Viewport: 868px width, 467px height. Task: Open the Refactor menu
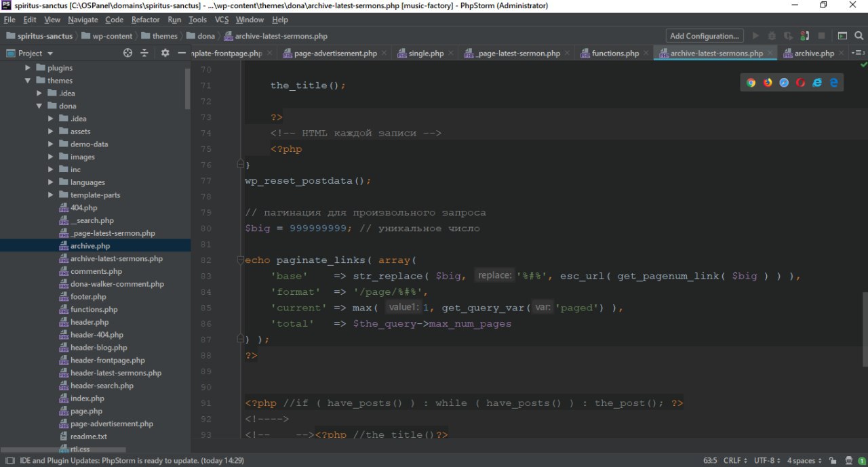coord(145,20)
